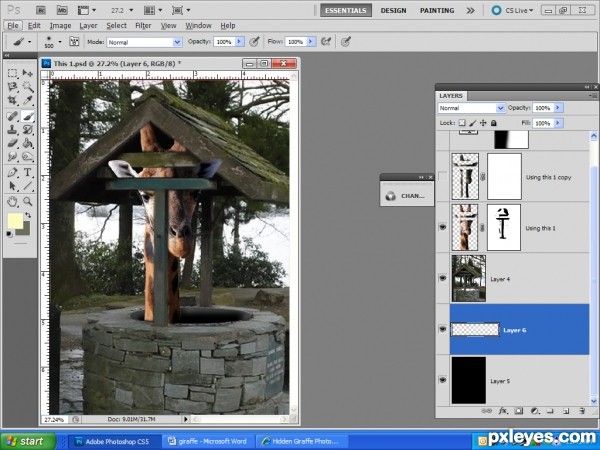Toggle lock position
This screenshot has height=450, width=600.
(x=483, y=123)
